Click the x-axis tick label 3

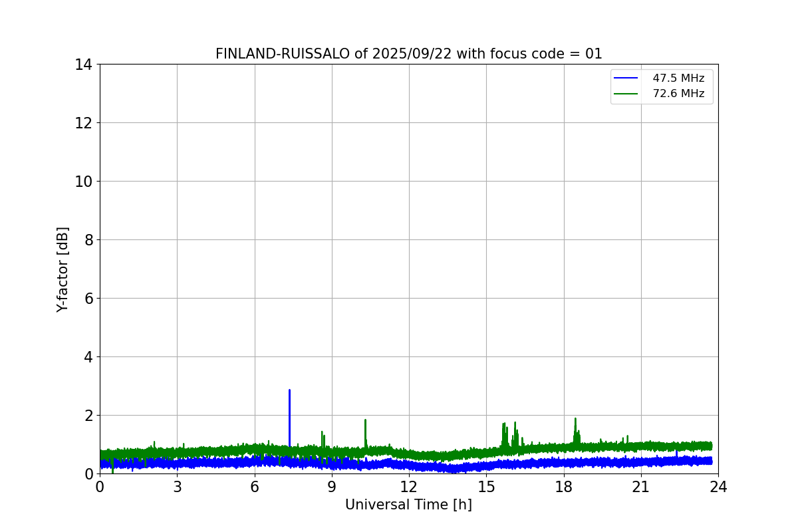[177, 487]
